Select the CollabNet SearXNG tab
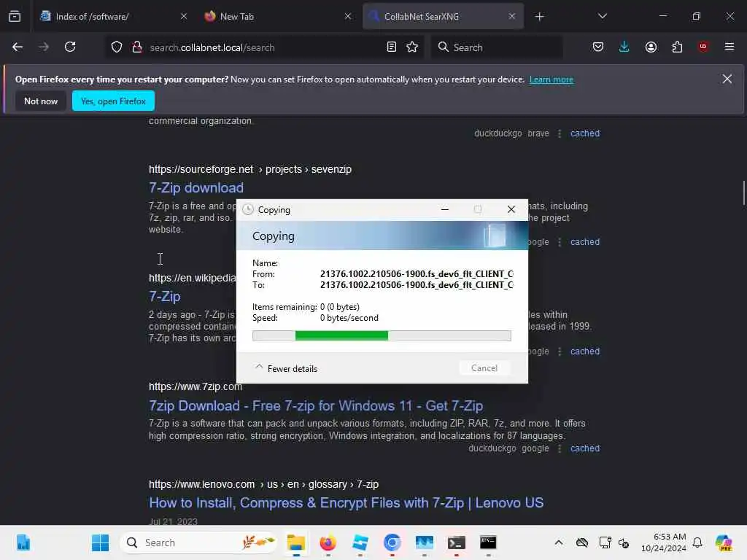Screen dimensions: 747x560 (443, 17)
